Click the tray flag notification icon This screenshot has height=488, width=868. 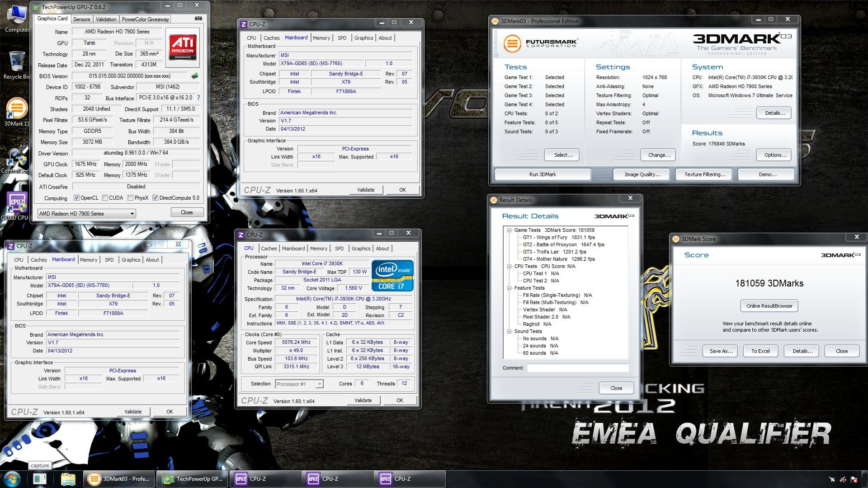(854, 479)
